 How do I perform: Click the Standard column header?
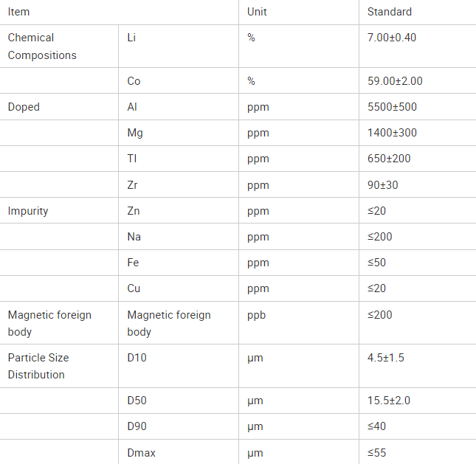click(390, 12)
